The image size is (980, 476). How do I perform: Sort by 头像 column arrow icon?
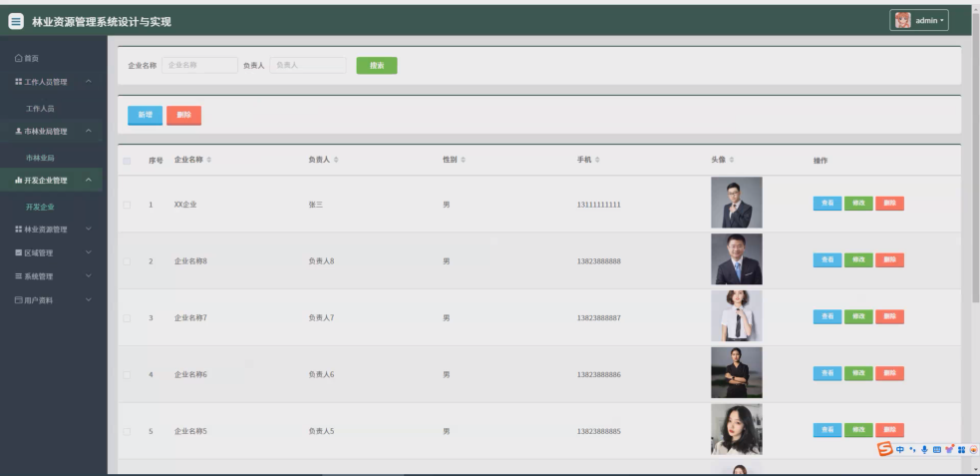pyautogui.click(x=731, y=160)
